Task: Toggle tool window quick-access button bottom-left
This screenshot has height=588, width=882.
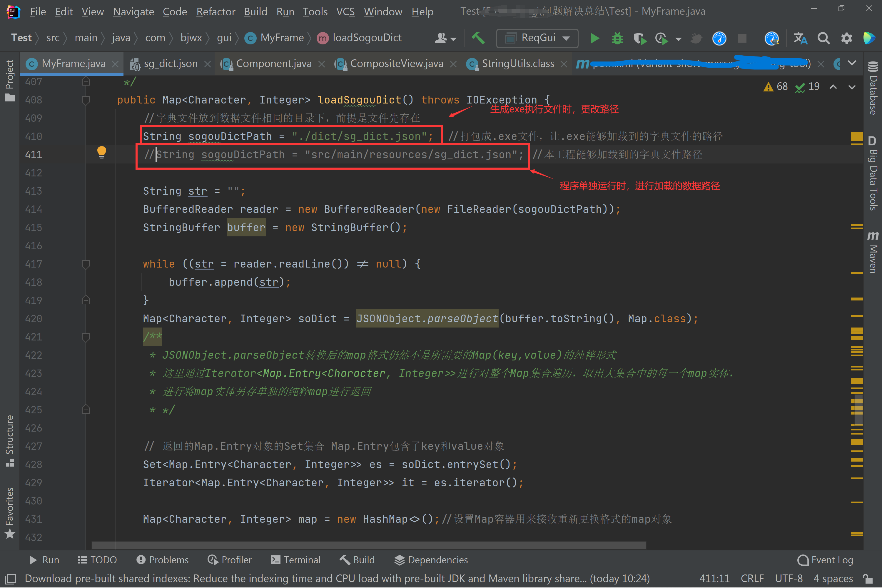Action: coord(11,579)
